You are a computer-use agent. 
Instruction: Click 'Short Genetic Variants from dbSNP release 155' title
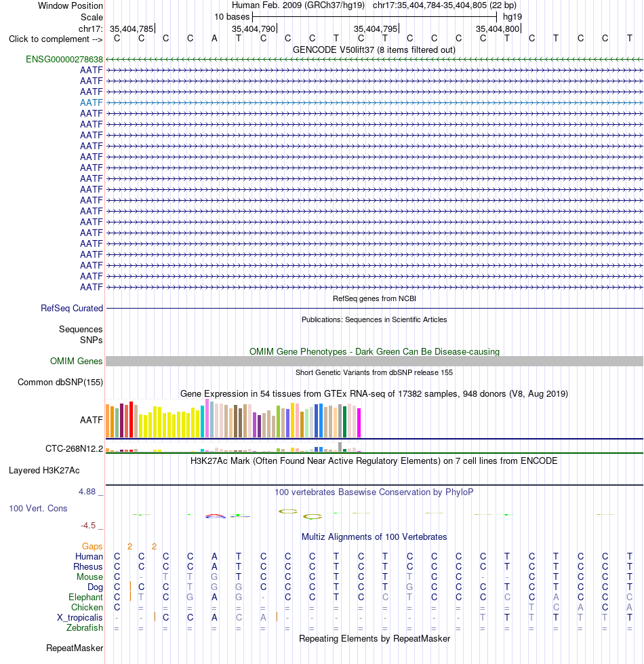[374, 372]
